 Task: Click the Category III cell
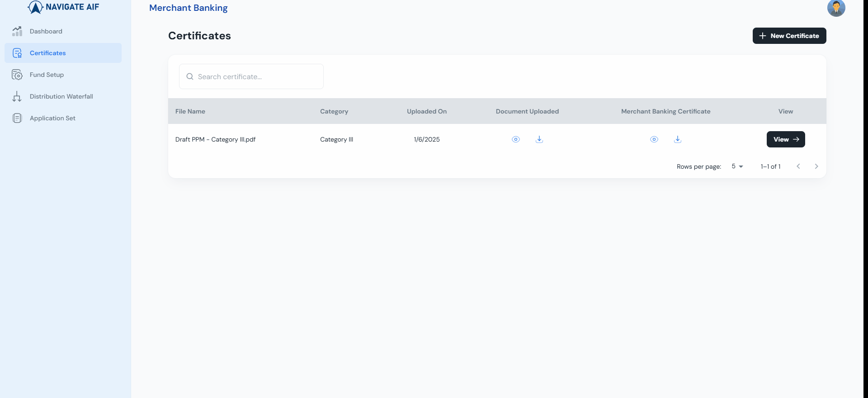(337, 139)
